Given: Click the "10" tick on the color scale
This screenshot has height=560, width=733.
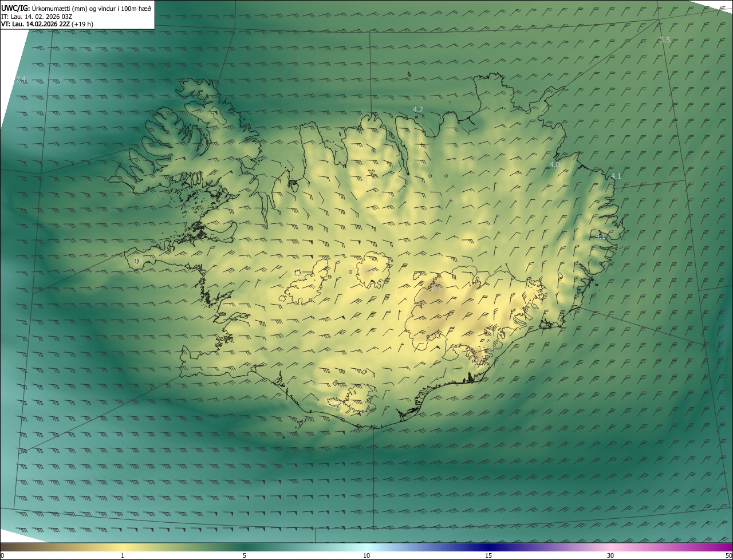Looking at the screenshot, I should [366, 555].
